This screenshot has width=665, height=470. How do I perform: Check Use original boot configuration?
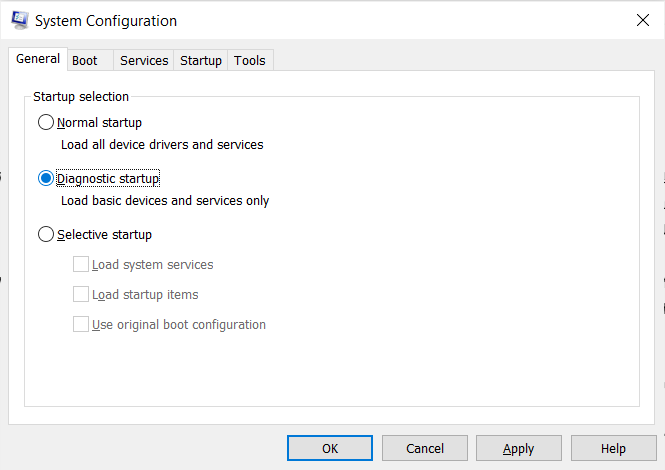click(x=81, y=325)
